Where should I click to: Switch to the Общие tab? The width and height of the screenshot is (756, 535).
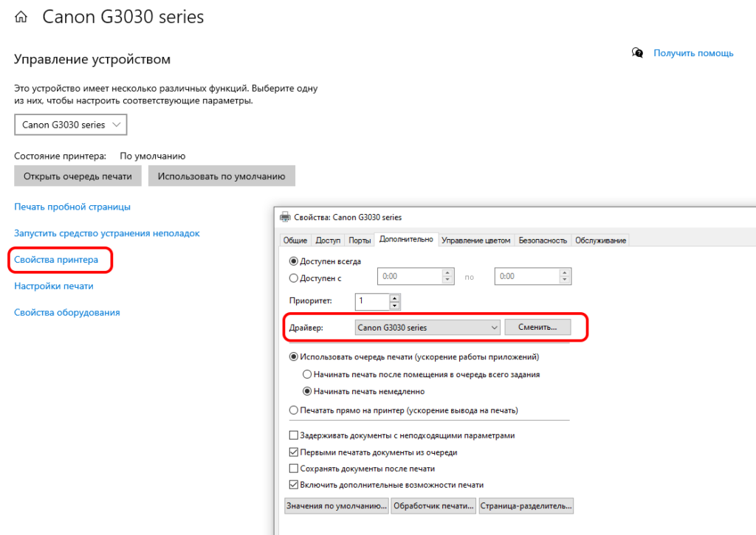[295, 241]
